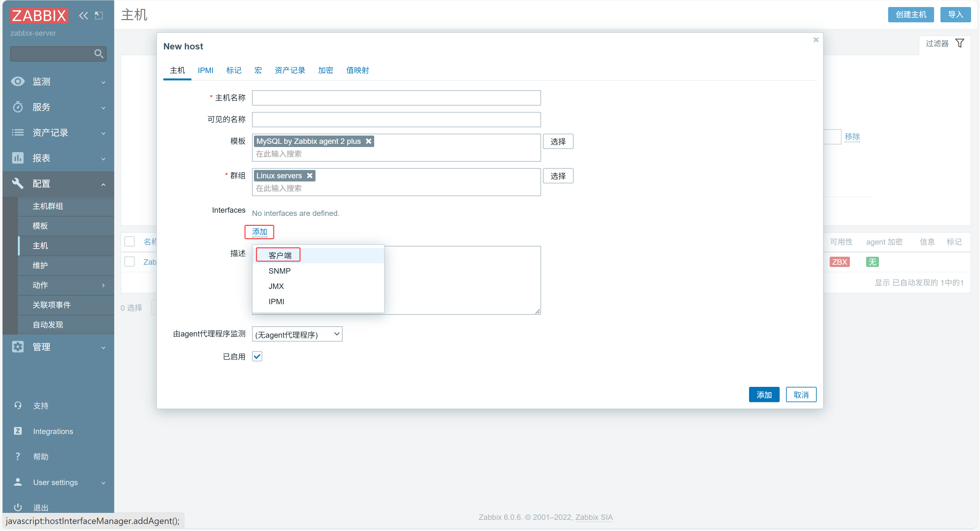
Task: Click the eye icon beside 监测
Action: click(x=18, y=81)
